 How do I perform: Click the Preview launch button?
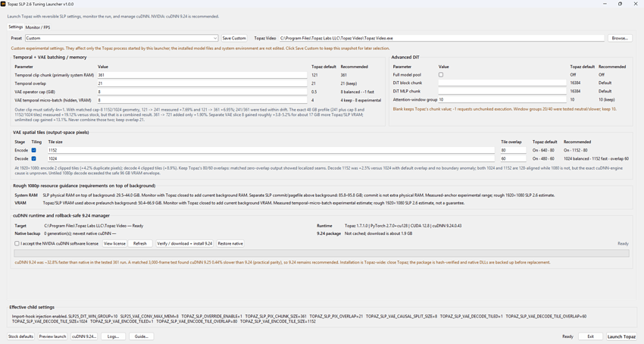(52, 336)
